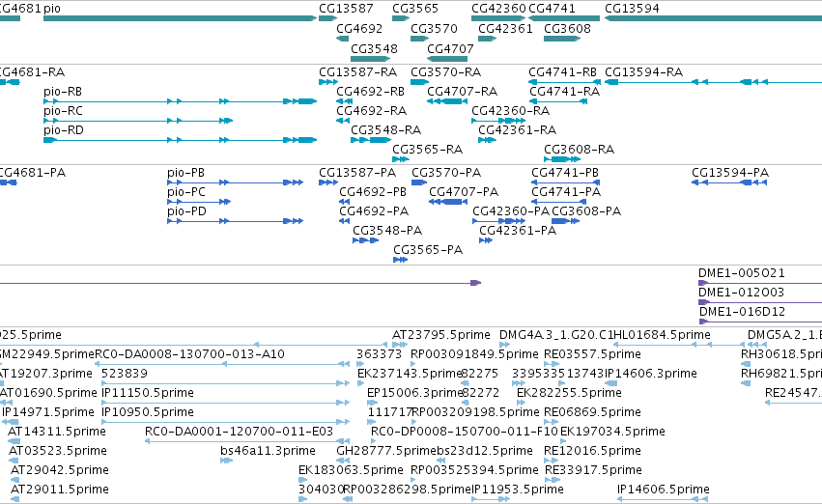Click the CG13594-RA transcript label
Image resolution: width=822 pixels, height=504 pixels.
pyautogui.click(x=643, y=72)
